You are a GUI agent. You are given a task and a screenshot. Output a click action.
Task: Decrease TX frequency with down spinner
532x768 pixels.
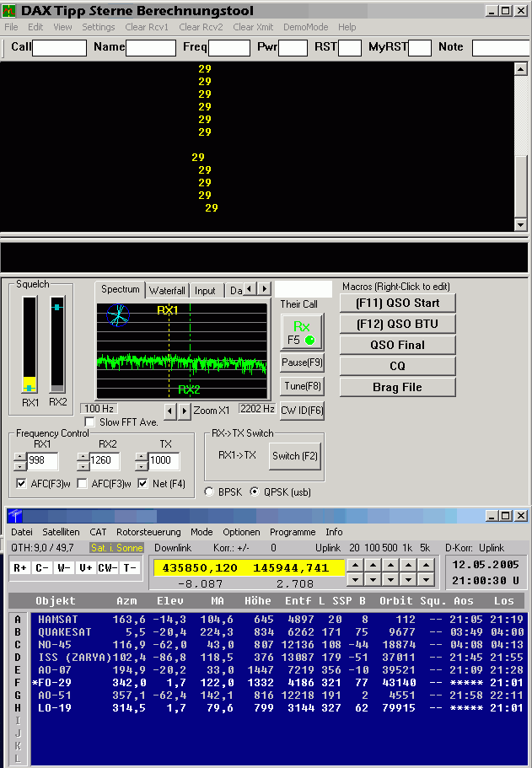[142, 465]
